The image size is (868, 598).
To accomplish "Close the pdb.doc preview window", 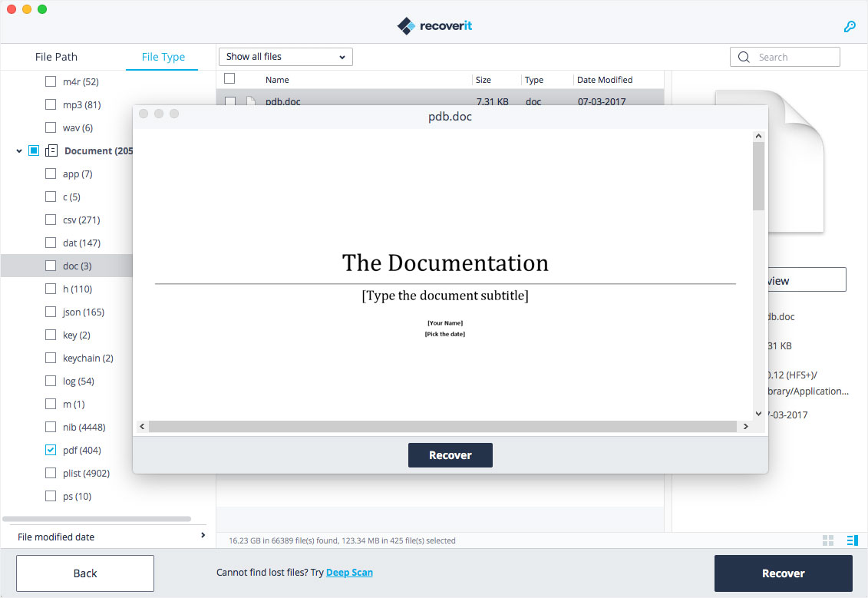I will pyautogui.click(x=144, y=114).
